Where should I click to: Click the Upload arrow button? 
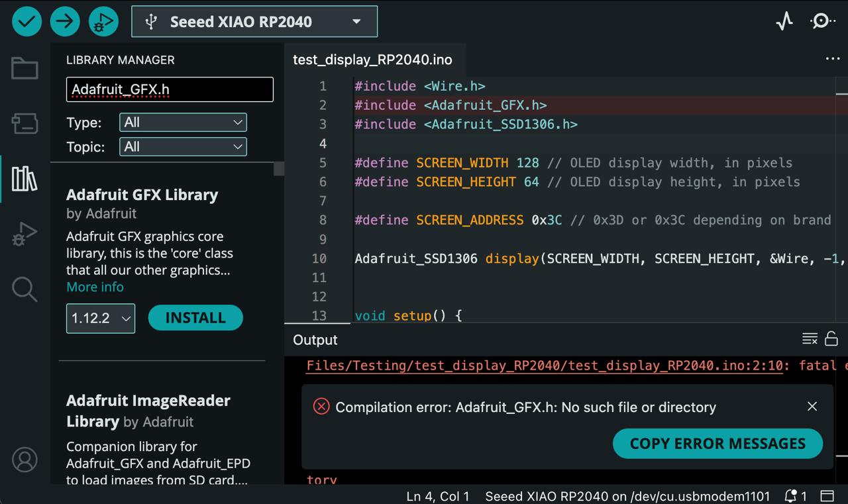pos(65,22)
